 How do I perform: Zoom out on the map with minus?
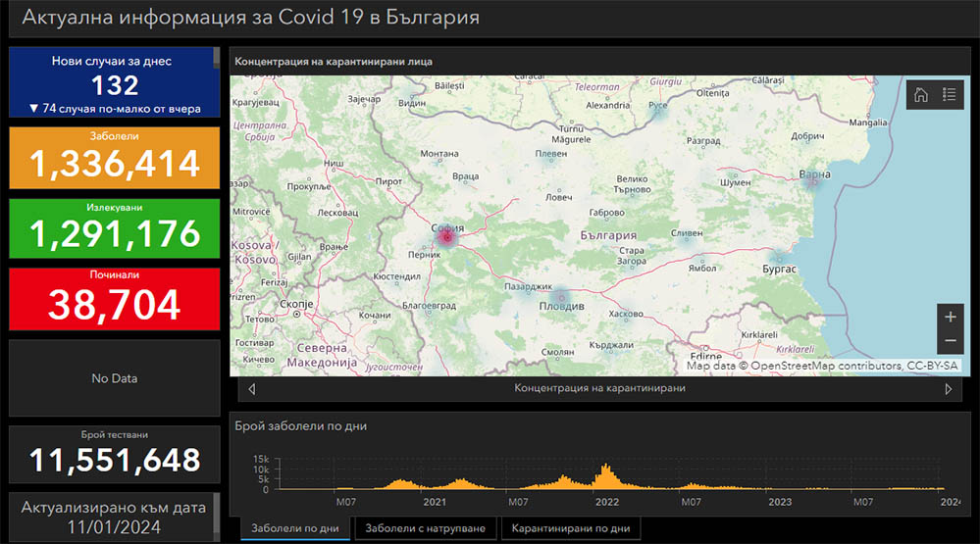coord(950,341)
